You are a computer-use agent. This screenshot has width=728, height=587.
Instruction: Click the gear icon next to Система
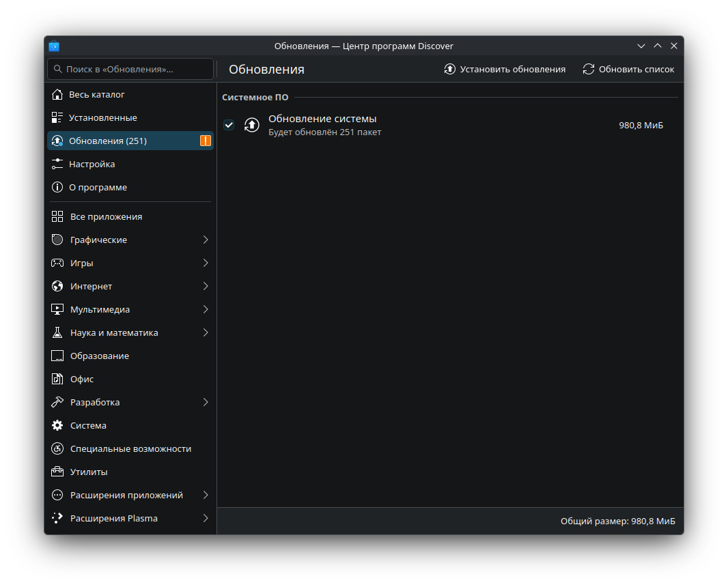[x=57, y=425]
